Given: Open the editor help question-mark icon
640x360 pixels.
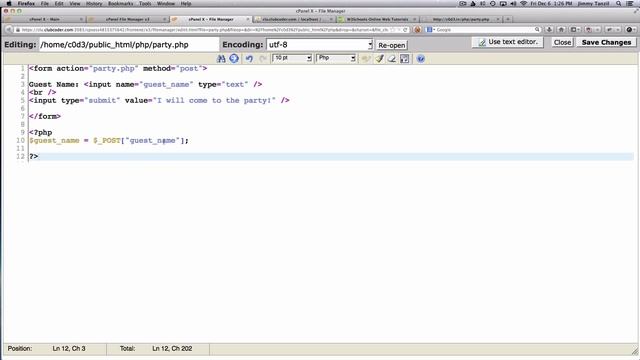Looking at the screenshot, I should pyautogui.click(x=421, y=59).
